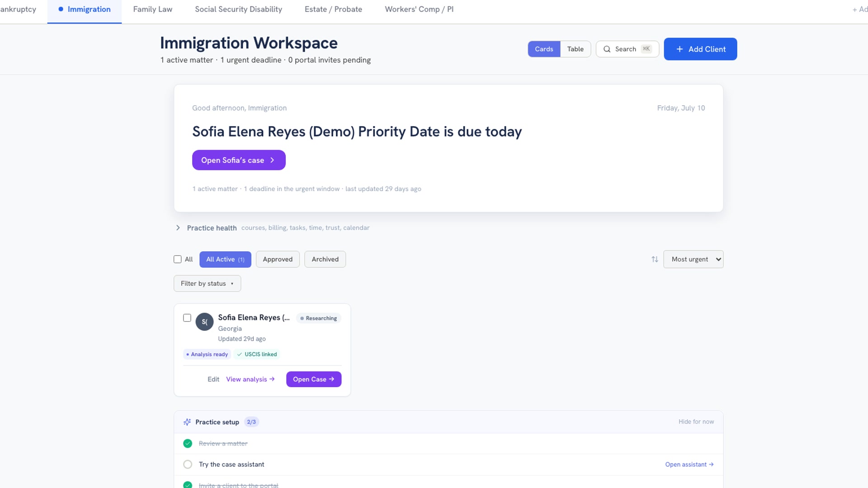
Task: Click the USCIS linked tag
Action: [x=257, y=354]
